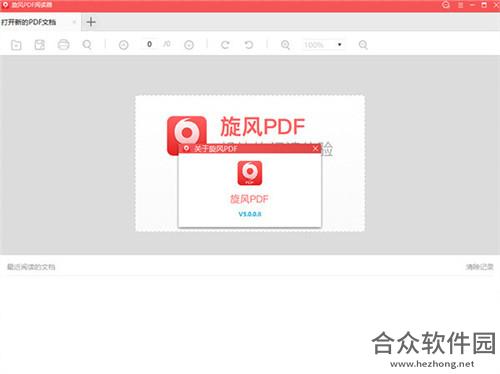500x374 pixels.
Task: Close the 关于旋风PDF dialog
Action: pyautogui.click(x=315, y=148)
